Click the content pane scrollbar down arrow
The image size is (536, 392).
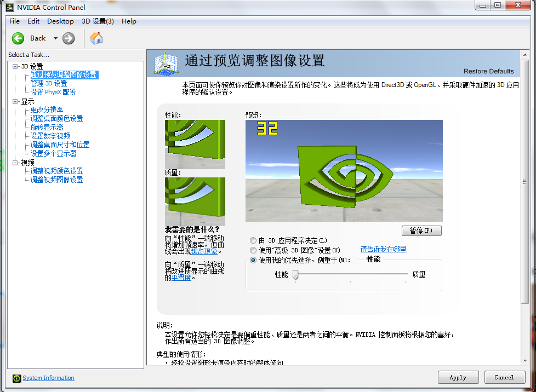click(x=524, y=361)
